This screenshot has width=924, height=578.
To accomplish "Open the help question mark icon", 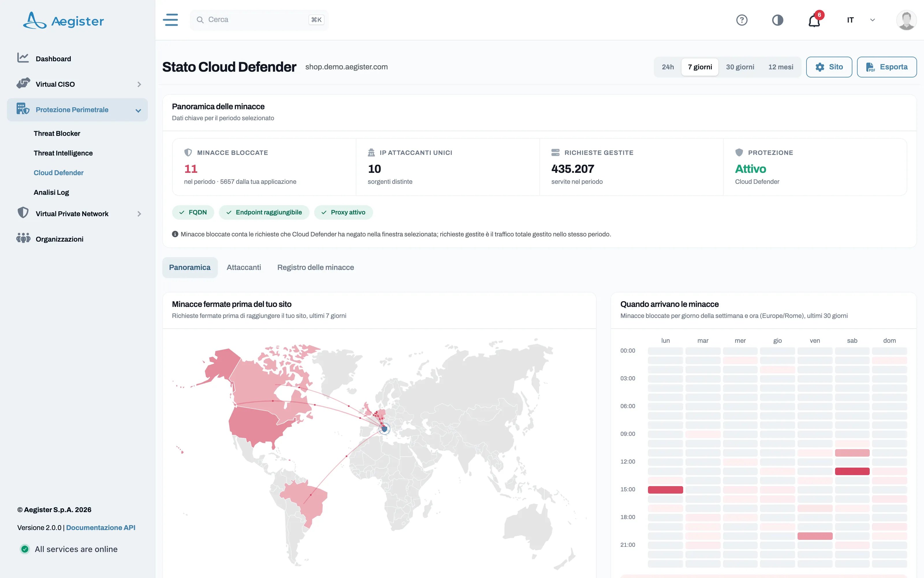I will click(x=742, y=20).
